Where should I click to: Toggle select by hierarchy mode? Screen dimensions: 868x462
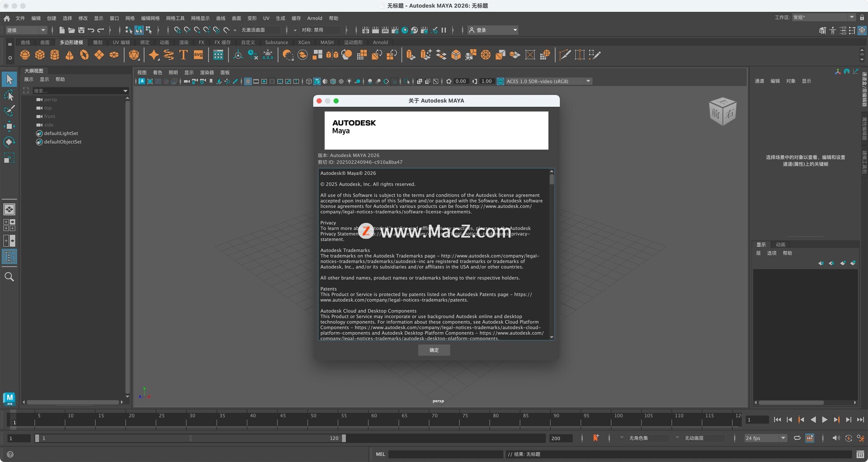[129, 30]
